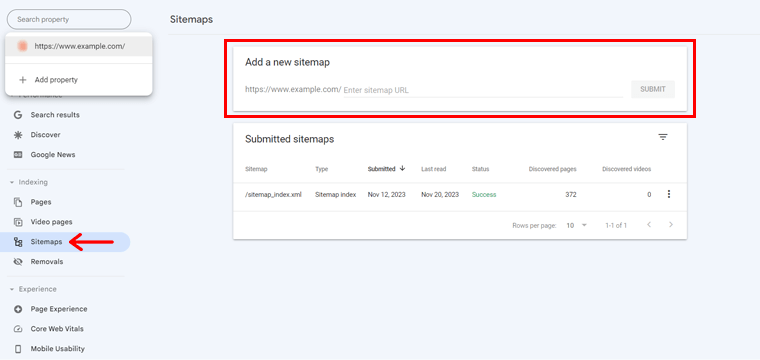Sort by Discovered pages column header
760x360 pixels.
552,169
